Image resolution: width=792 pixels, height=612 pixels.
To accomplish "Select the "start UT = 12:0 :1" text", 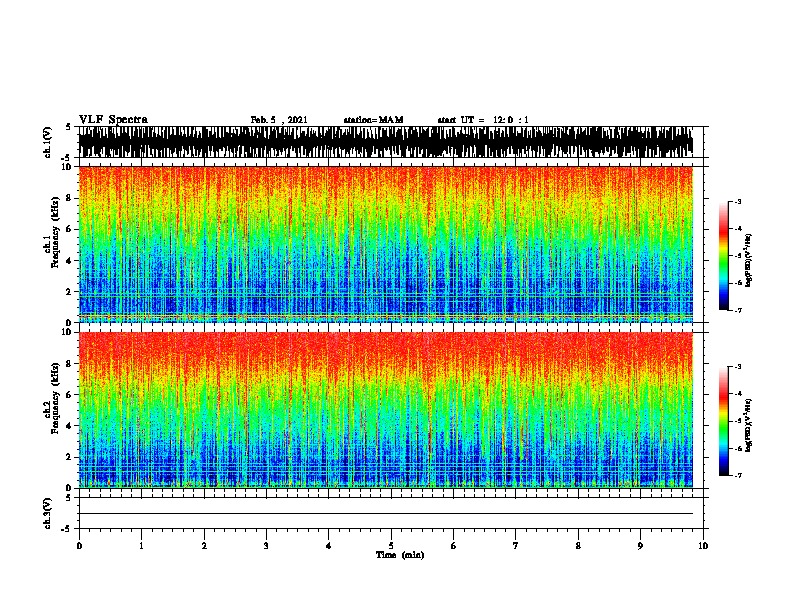I will (483, 120).
